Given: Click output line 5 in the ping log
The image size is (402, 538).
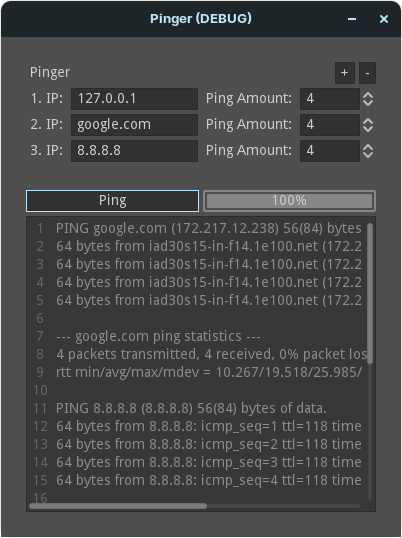Looking at the screenshot, I should coord(209,301).
